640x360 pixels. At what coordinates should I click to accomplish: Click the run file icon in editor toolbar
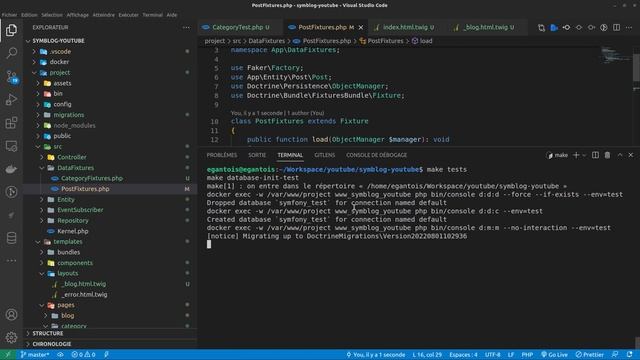point(554,28)
